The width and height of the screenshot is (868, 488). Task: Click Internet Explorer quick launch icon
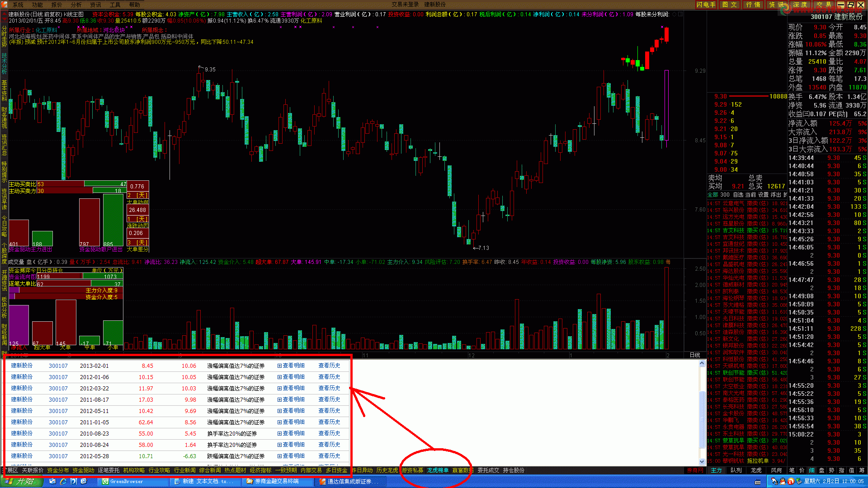click(63, 482)
